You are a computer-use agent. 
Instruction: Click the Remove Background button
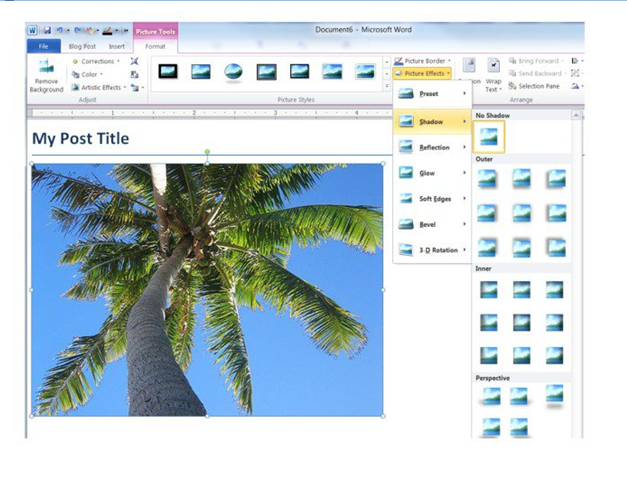click(46, 75)
